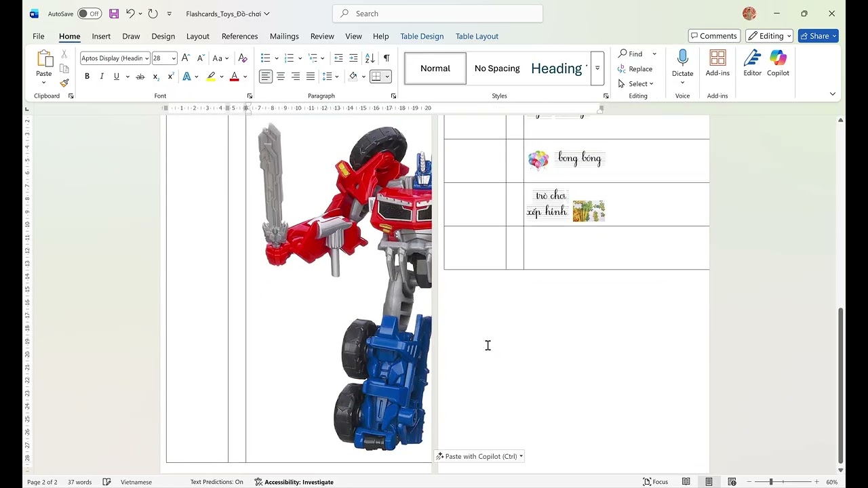Screen dimensions: 868x488
Task: Sort the selected content
Action: (370, 58)
